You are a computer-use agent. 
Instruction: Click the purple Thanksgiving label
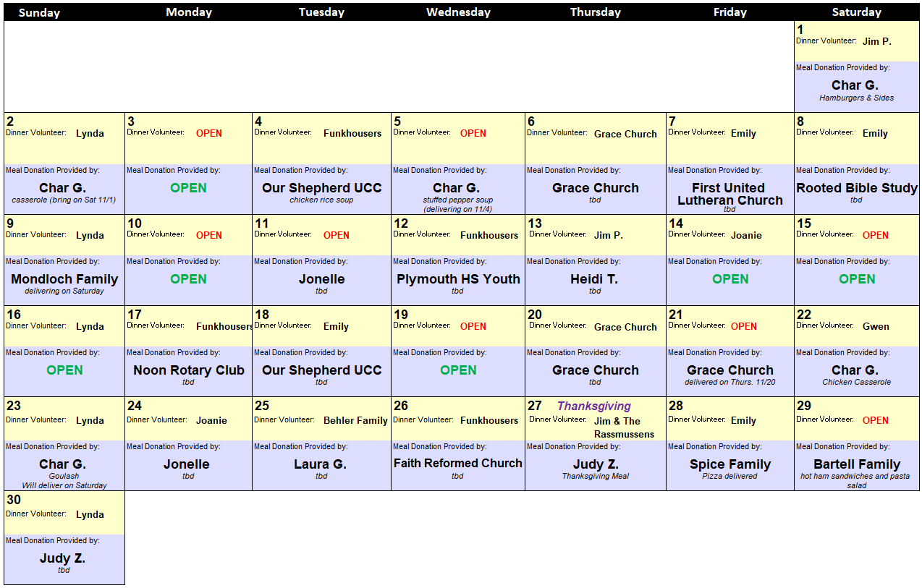click(x=593, y=406)
